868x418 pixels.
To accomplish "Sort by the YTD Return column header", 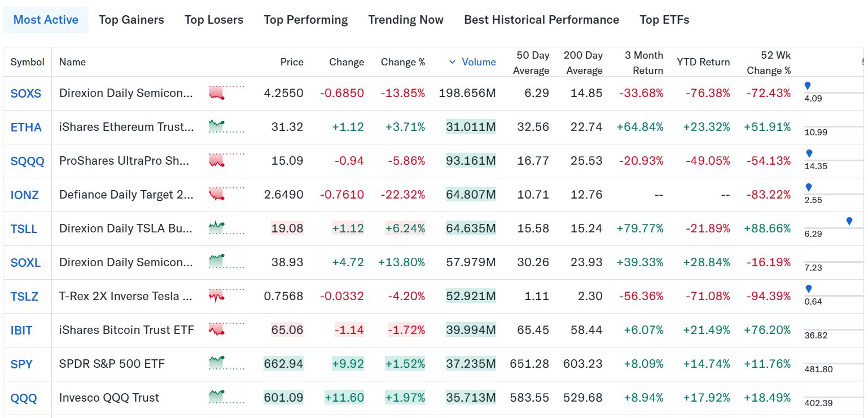I will coord(703,62).
